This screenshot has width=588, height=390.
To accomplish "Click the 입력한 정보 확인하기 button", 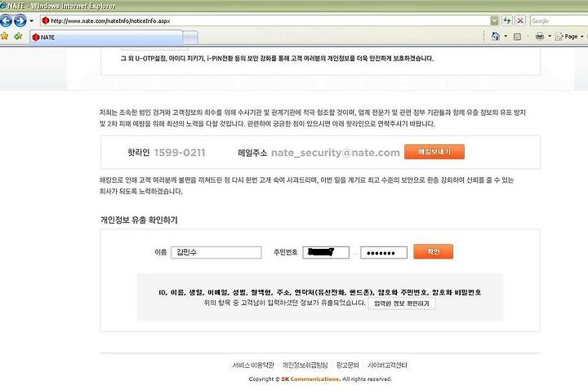I will click(x=402, y=304).
